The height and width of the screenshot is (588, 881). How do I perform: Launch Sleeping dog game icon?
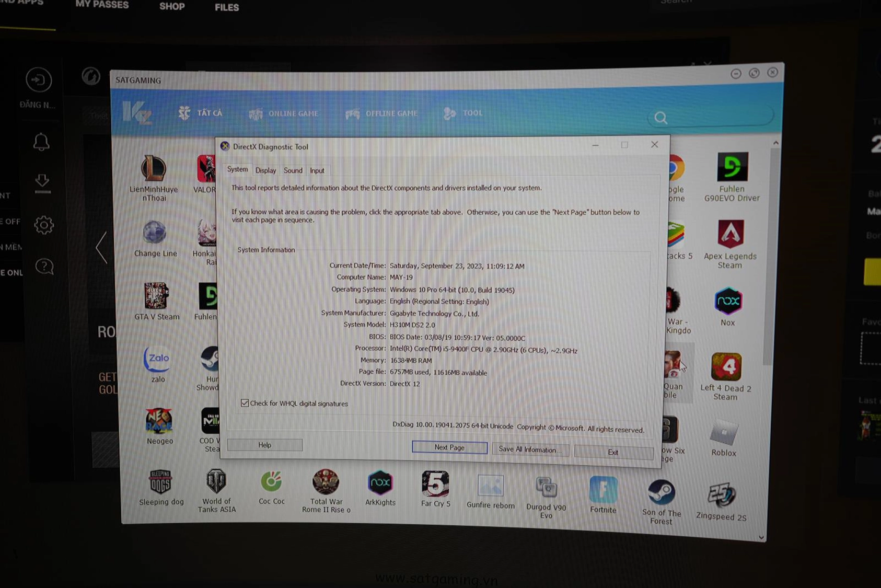pyautogui.click(x=160, y=481)
